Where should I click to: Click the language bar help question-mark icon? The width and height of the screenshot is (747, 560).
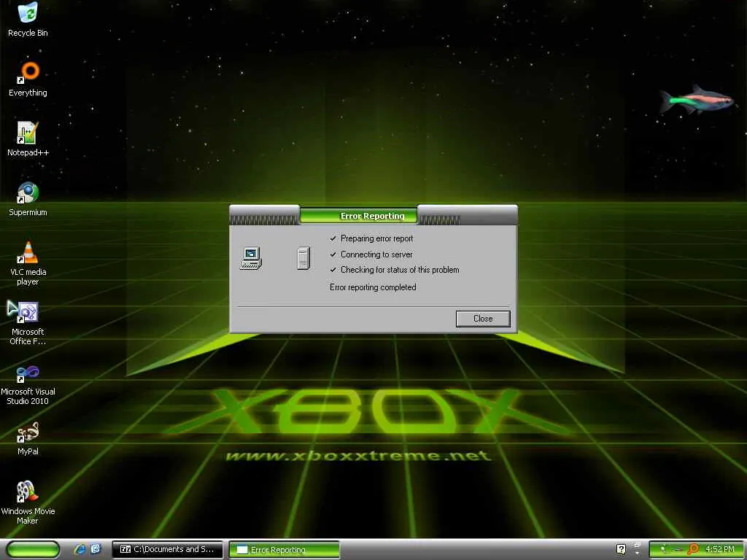[x=621, y=550]
